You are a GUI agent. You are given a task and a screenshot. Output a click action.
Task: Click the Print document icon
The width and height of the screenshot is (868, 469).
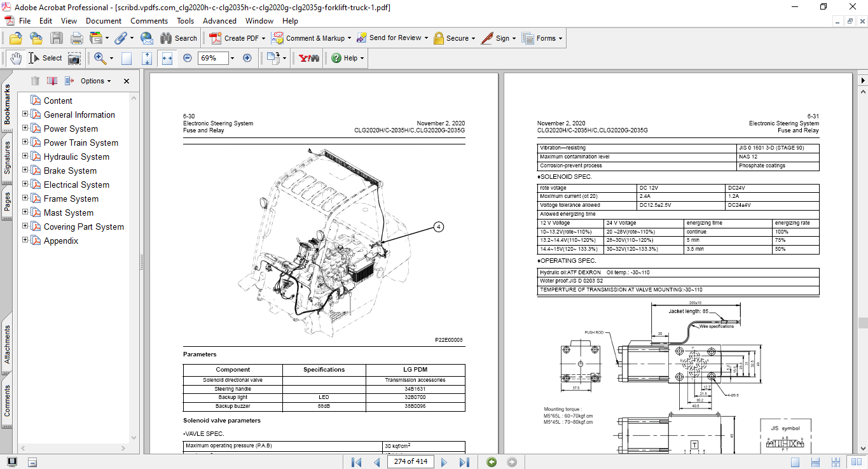pyautogui.click(x=76, y=38)
